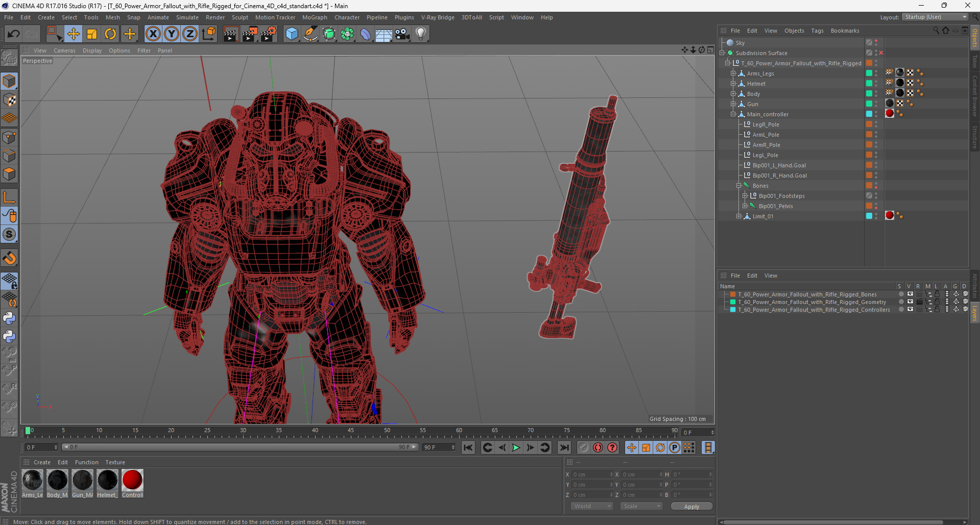Click the first Python script icon
Image resolution: width=980 pixels, height=525 pixels.
tap(9, 318)
